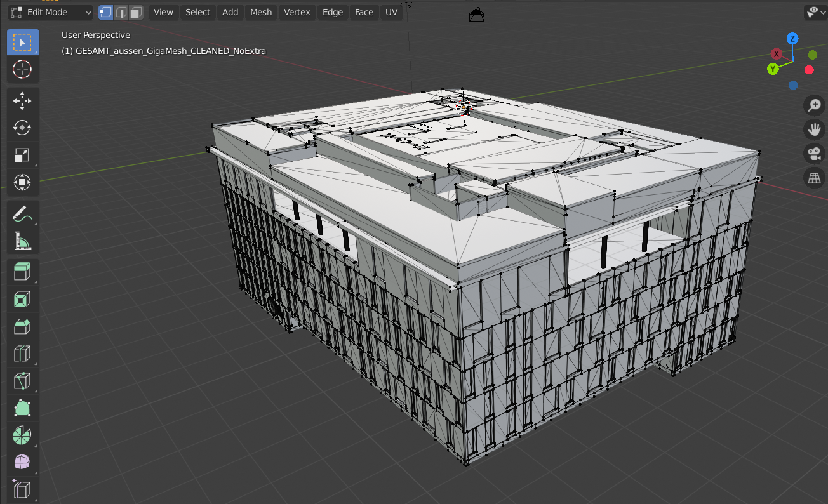The height and width of the screenshot is (504, 828).
Task: Open the Vertex menu
Action: (297, 12)
